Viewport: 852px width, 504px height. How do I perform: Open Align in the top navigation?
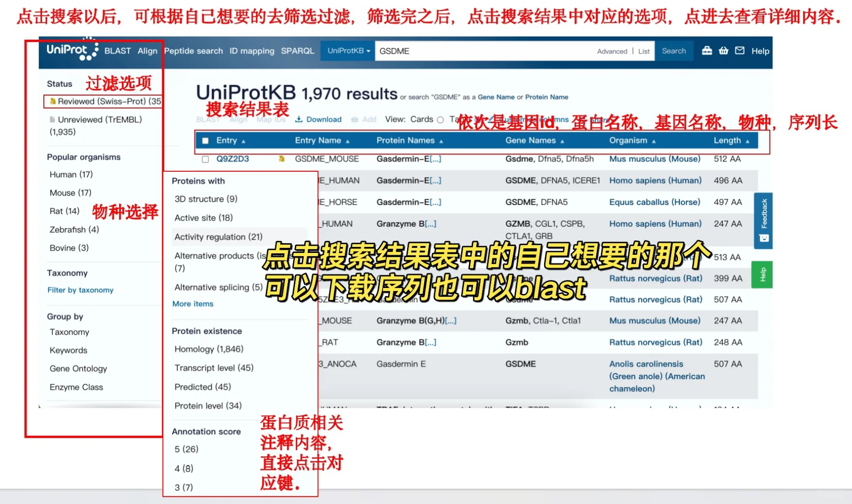point(147,51)
